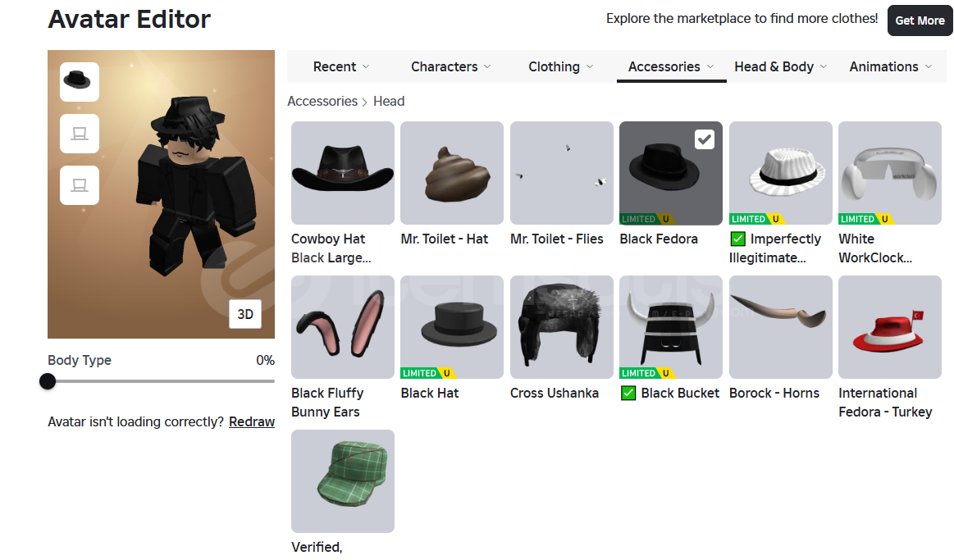Click the Head breadcrumb entry
Screen dimensions: 954x560
click(x=389, y=102)
